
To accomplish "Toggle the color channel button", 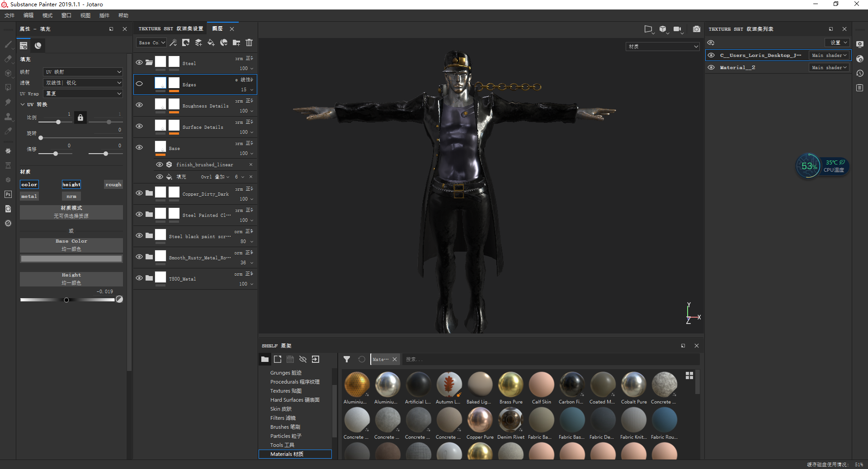I will click(29, 184).
